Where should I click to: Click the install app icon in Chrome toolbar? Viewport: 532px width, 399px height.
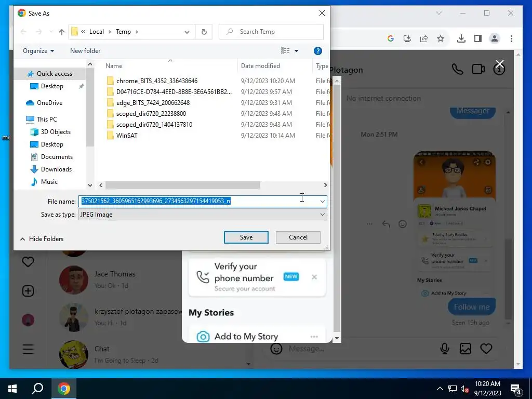click(x=407, y=38)
